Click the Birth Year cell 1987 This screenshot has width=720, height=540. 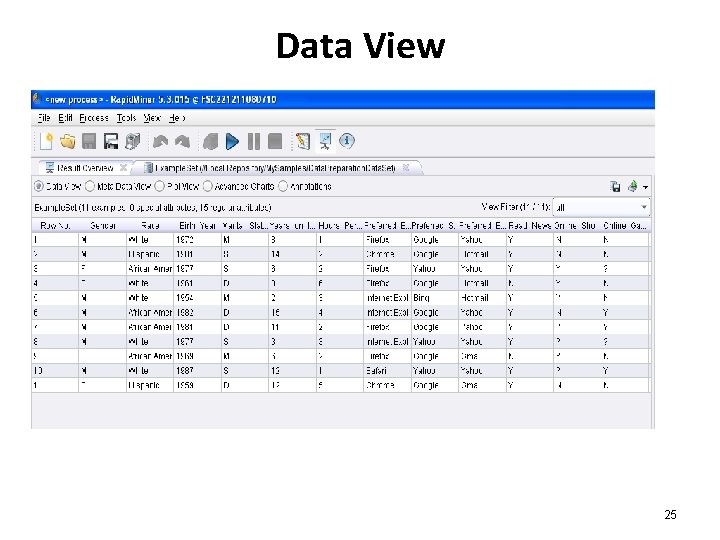(x=197, y=371)
